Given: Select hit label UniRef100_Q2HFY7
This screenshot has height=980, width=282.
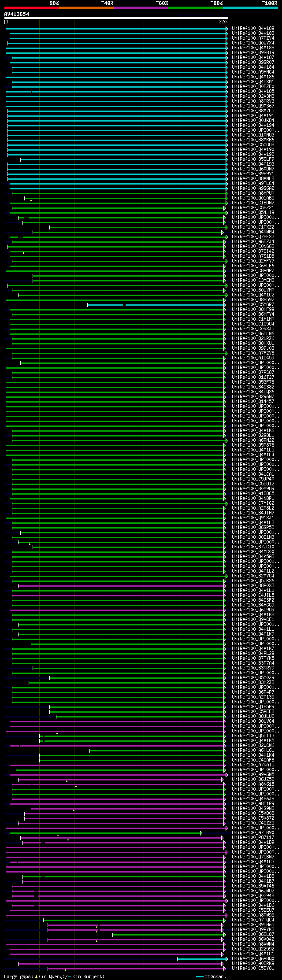Looking at the screenshot, I should click(253, 261).
